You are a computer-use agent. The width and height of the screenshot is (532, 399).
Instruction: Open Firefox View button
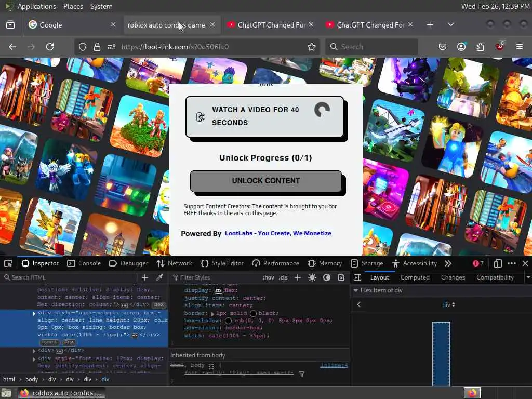(10, 25)
